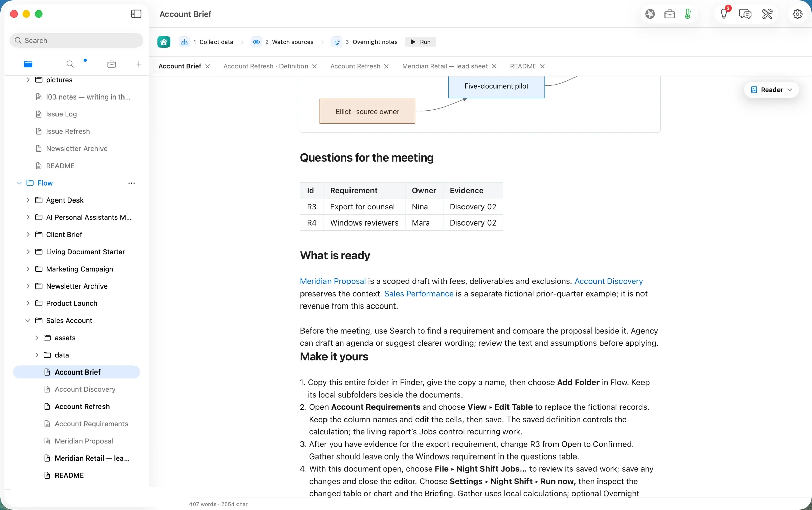Click the plus add icon in sidebar
This screenshot has width=812, height=510.
pyautogui.click(x=139, y=64)
